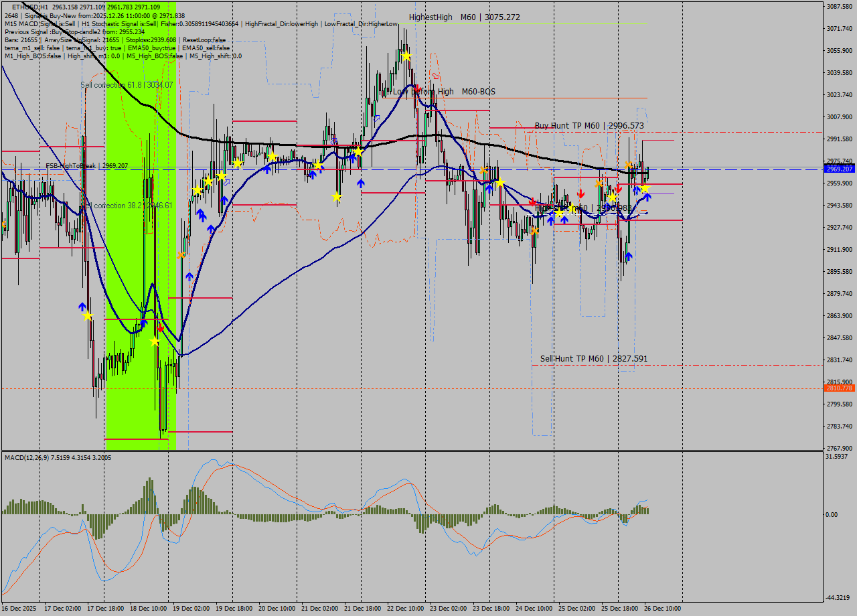Image resolution: width=857 pixels, height=616 pixels.
Task: Select the yellow star signal near 20 Dec 10:00
Action: (x=272, y=157)
